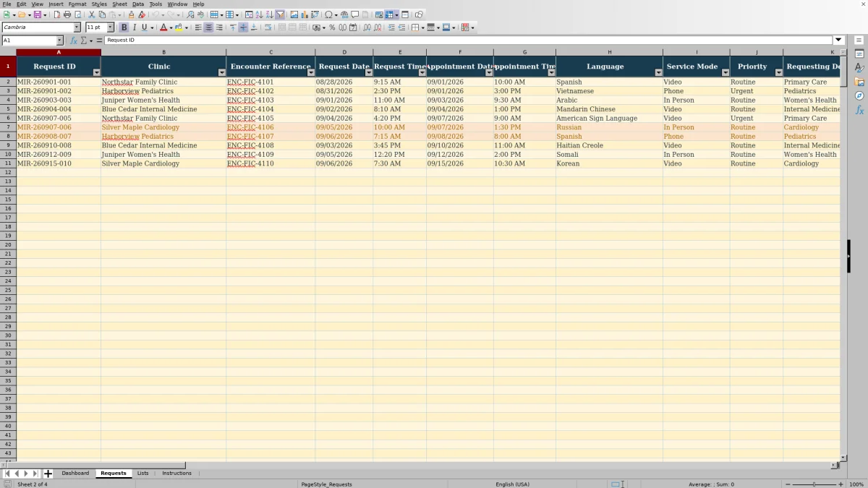Cut selection with scissors icon

click(91, 14)
